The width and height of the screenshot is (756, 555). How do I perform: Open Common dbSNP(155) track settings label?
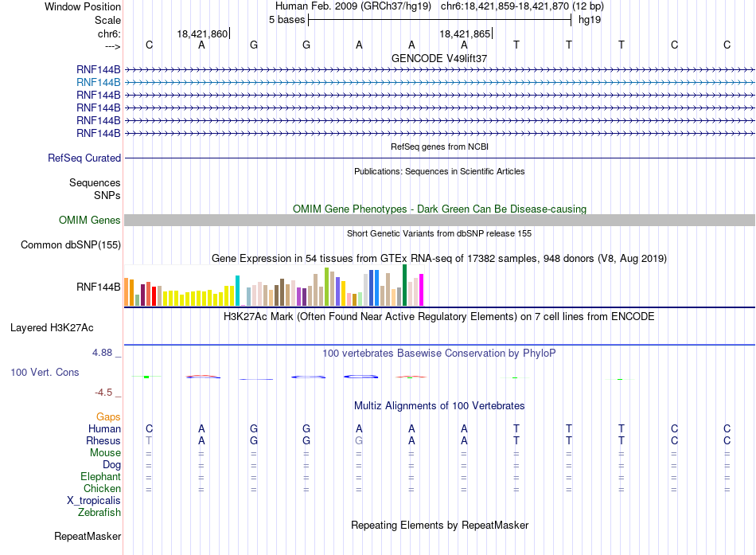[71, 245]
